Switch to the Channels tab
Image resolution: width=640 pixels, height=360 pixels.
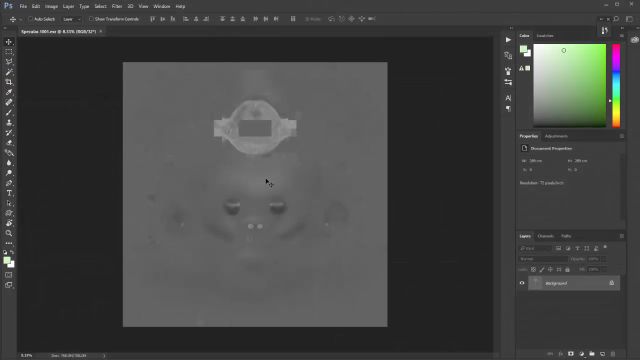coord(546,236)
